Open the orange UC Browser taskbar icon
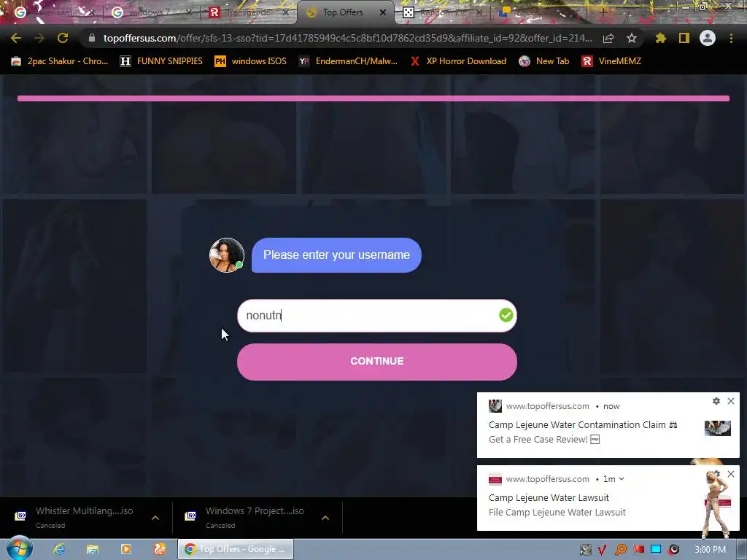747x560 pixels. tap(160, 549)
